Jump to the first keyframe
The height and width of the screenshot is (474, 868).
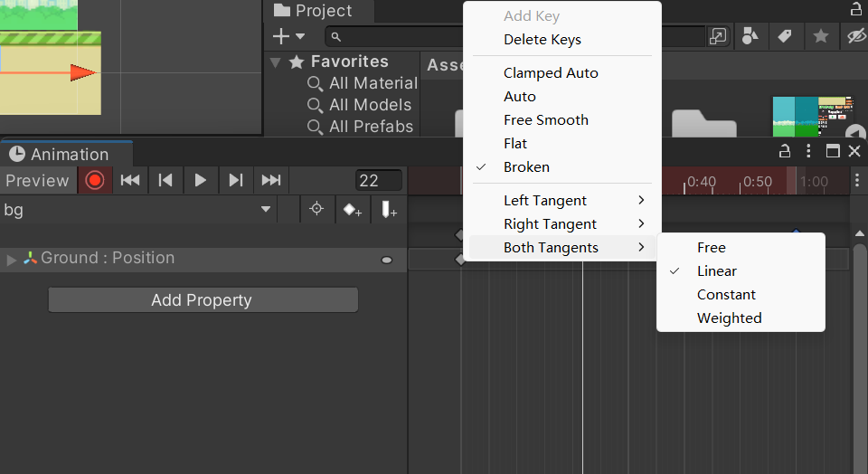[130, 180]
